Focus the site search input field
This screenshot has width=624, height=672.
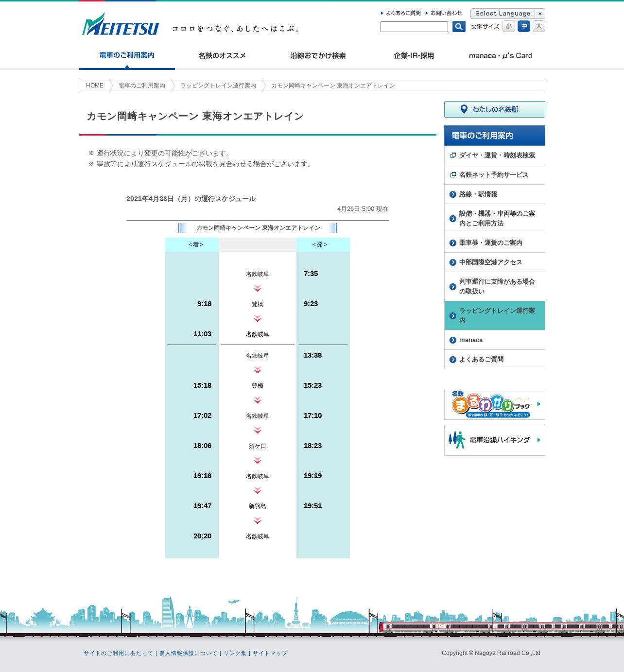pos(414,27)
